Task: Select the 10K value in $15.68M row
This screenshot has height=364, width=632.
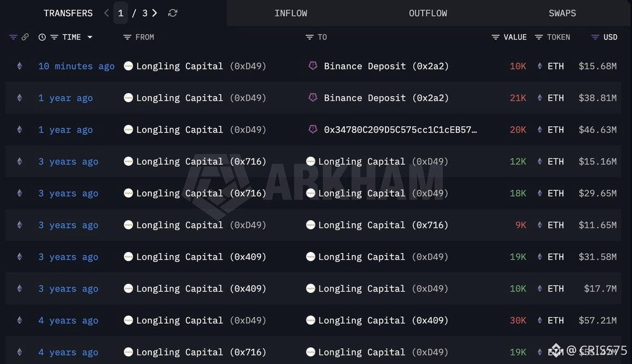Action: click(518, 66)
